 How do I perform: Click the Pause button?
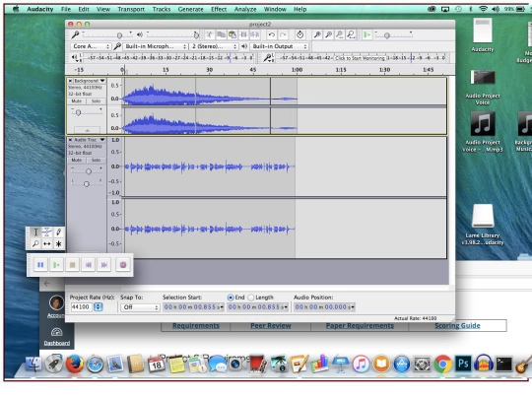(40, 265)
